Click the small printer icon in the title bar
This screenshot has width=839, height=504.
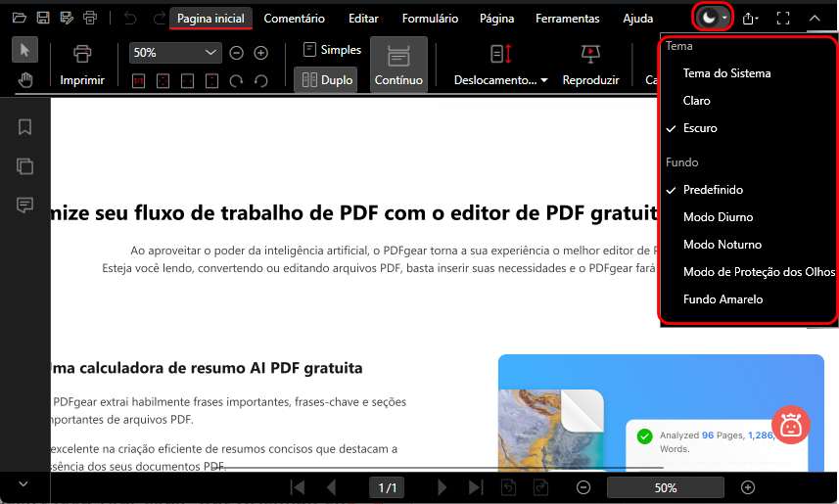(x=90, y=19)
